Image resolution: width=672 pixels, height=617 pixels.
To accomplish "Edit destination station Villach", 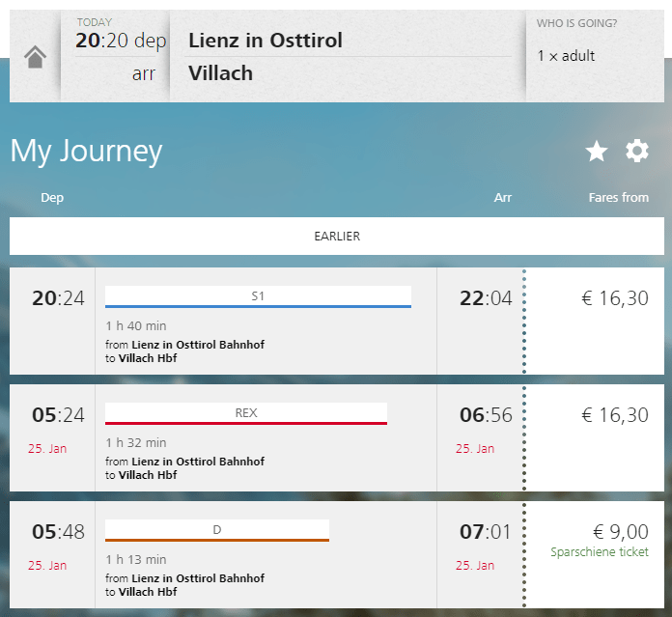I will [x=221, y=73].
